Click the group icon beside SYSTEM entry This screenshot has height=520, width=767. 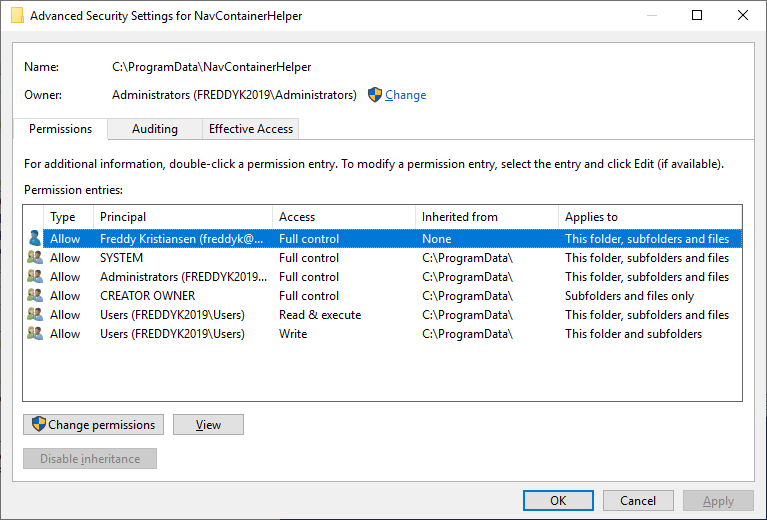pos(35,258)
